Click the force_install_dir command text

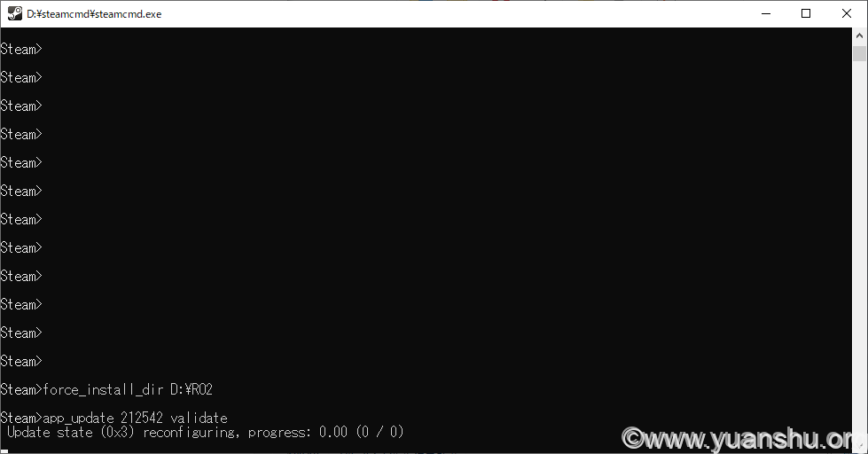(104, 390)
